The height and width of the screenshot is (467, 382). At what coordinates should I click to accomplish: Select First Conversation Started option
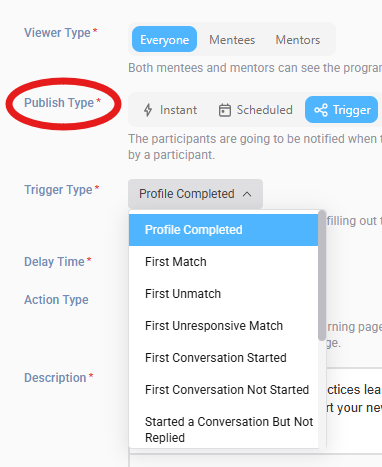point(223,358)
